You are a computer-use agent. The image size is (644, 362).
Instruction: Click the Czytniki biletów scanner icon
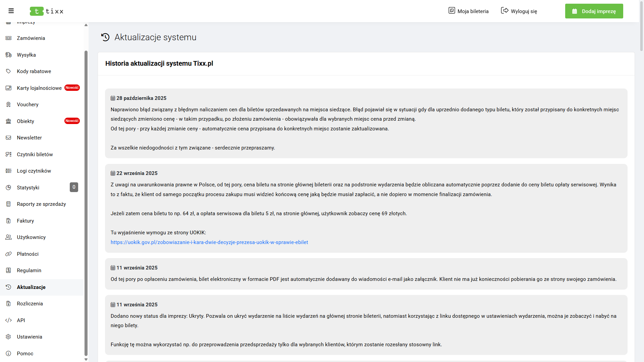pos(9,155)
